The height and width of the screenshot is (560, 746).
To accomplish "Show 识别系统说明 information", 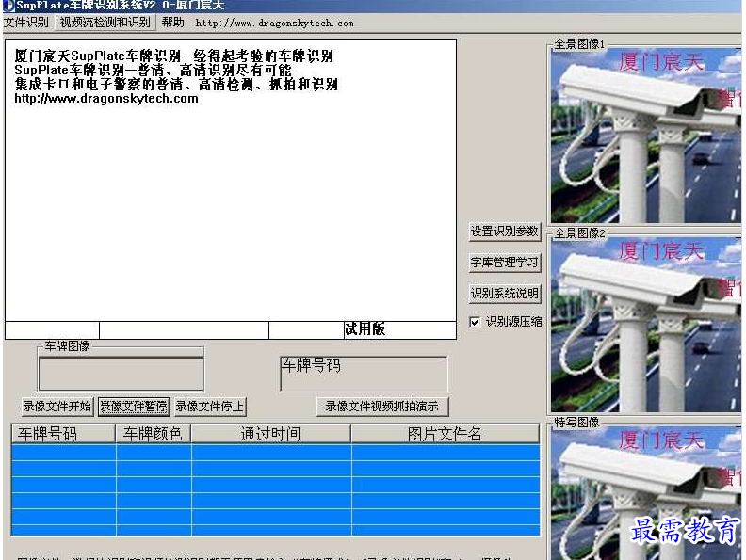I will 504,294.
